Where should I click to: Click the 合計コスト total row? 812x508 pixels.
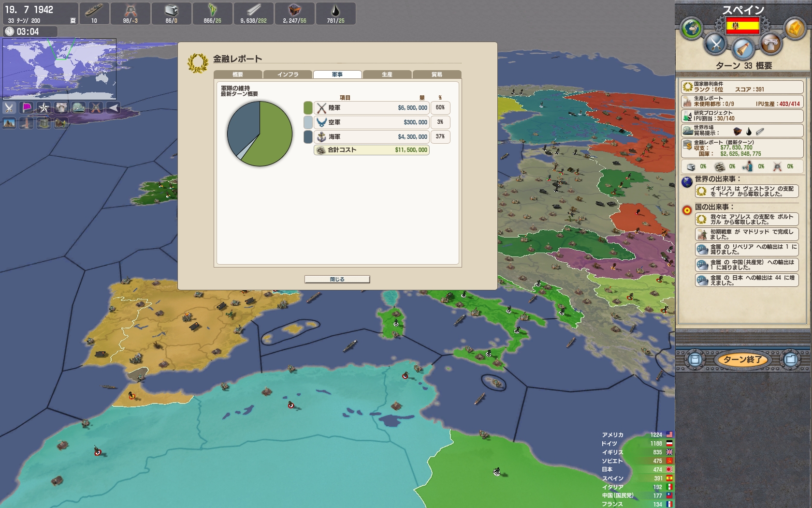click(372, 150)
